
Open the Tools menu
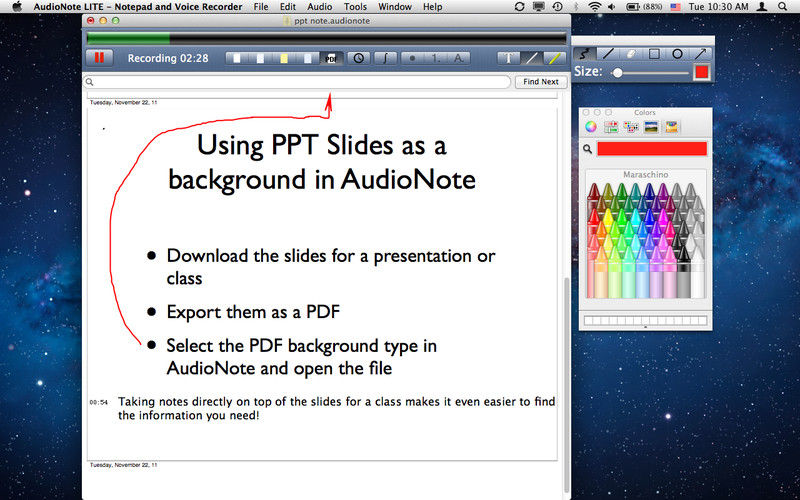(x=356, y=7)
